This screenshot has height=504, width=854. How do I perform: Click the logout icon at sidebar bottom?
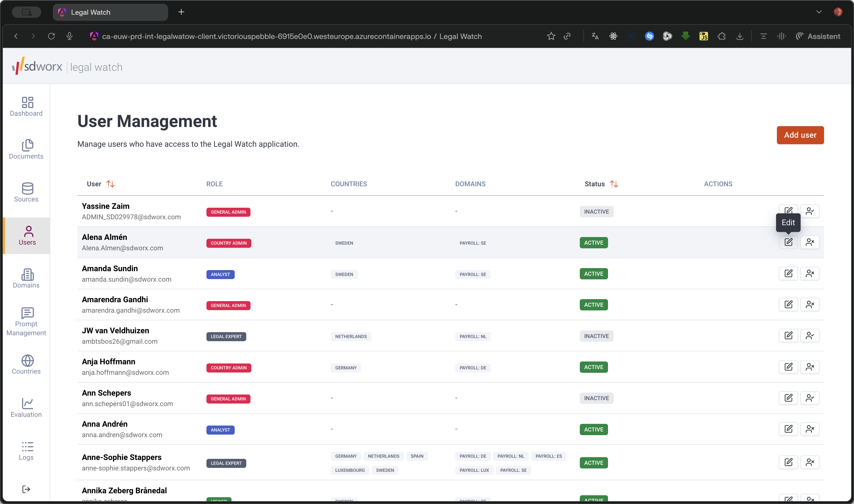26,489
